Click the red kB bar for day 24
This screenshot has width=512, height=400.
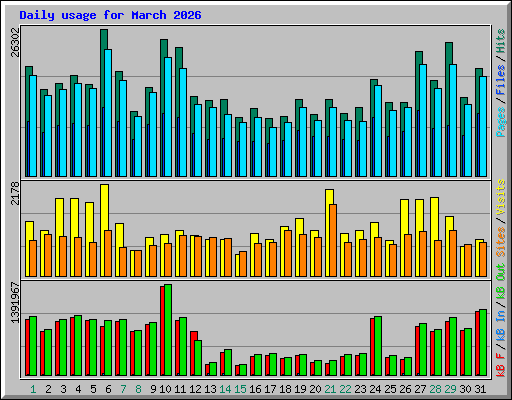click(x=372, y=347)
